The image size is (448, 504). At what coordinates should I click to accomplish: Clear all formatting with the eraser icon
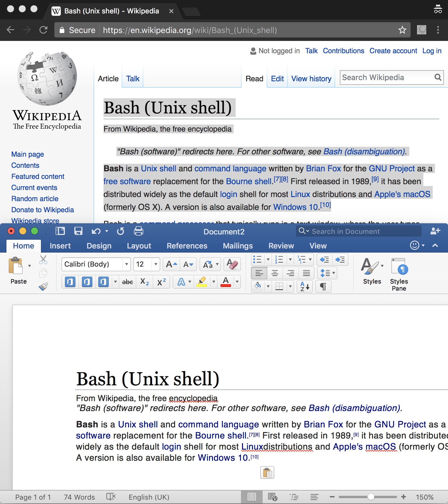tap(232, 264)
